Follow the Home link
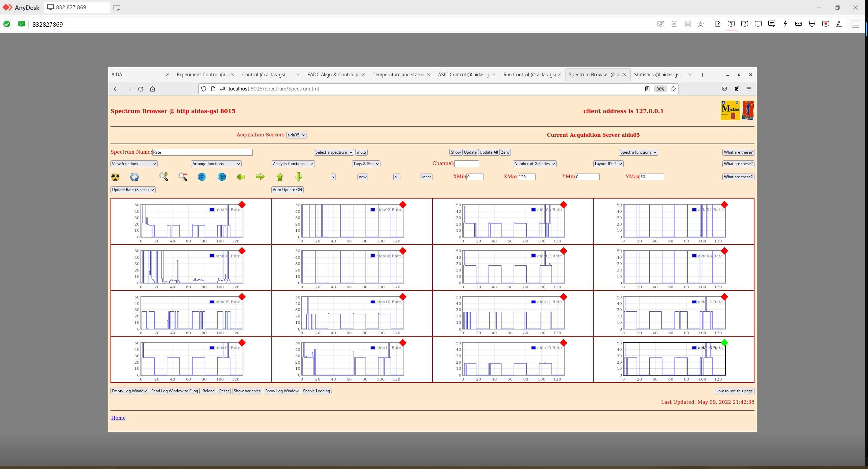 (118, 418)
